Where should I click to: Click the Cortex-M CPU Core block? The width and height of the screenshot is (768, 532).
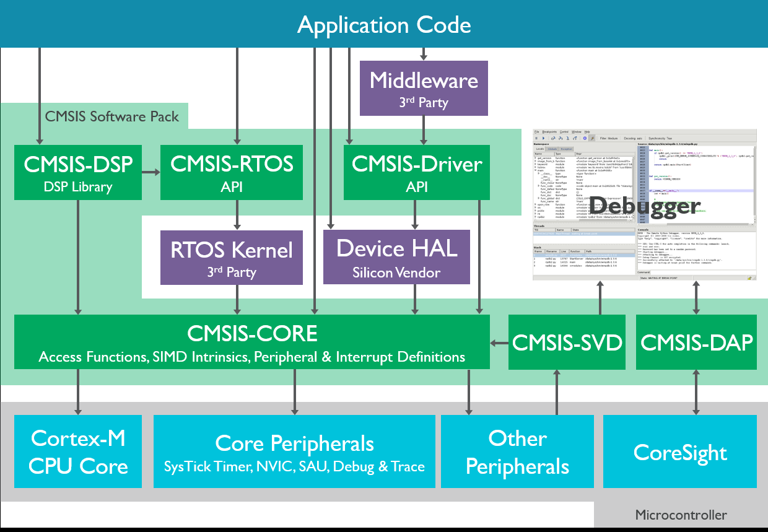tap(77, 451)
